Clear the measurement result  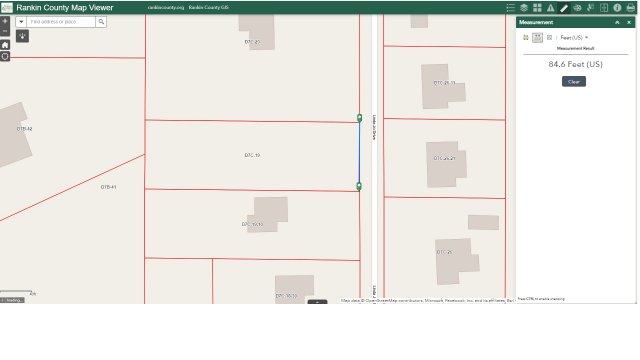pyautogui.click(x=573, y=82)
